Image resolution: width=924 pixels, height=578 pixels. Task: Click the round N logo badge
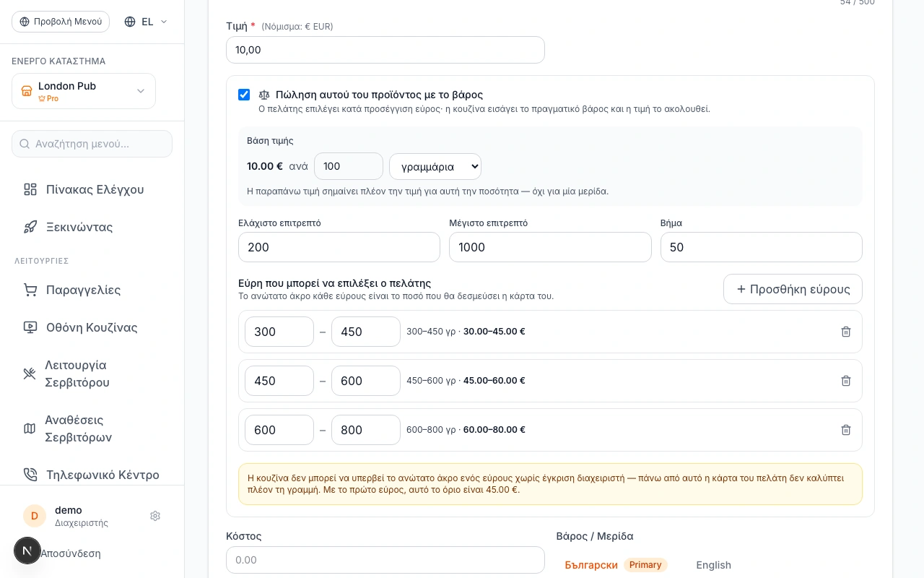tap(27, 551)
